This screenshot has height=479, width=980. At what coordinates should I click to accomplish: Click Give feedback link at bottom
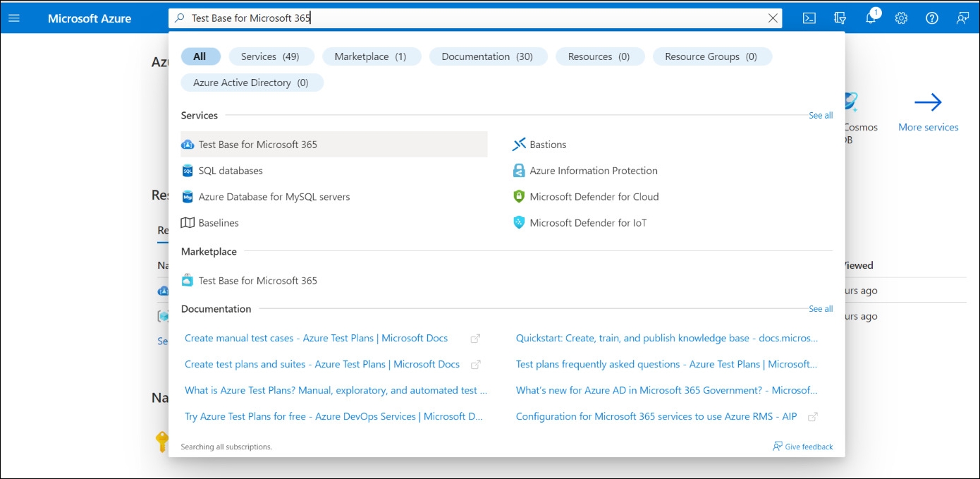pos(808,447)
